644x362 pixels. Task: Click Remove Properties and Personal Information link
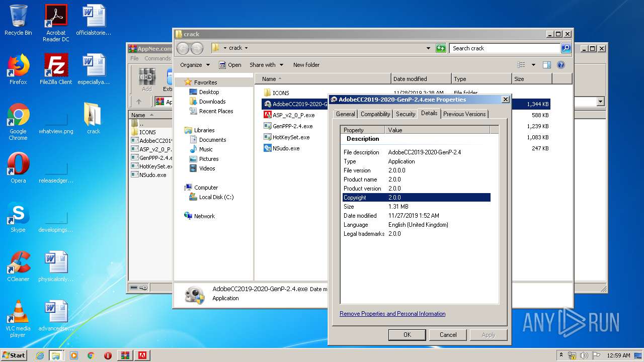tap(392, 314)
